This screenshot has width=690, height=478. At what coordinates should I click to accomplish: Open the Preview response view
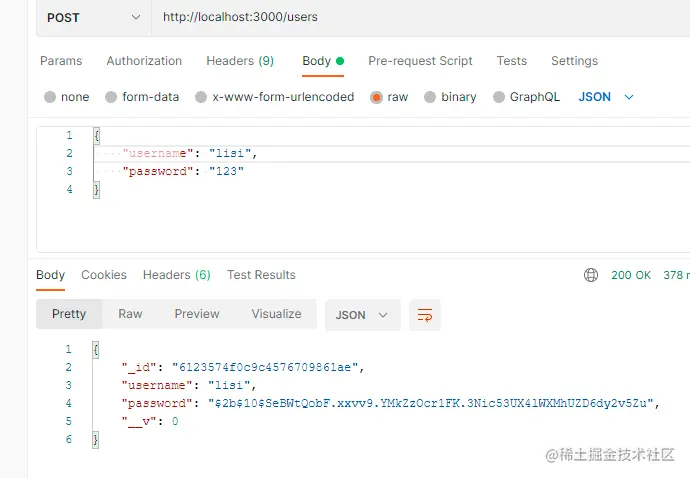point(197,314)
